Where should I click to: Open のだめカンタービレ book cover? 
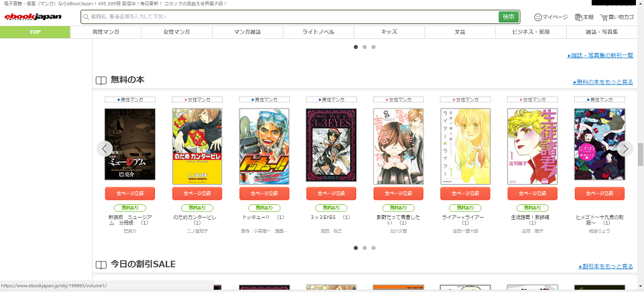point(197,147)
